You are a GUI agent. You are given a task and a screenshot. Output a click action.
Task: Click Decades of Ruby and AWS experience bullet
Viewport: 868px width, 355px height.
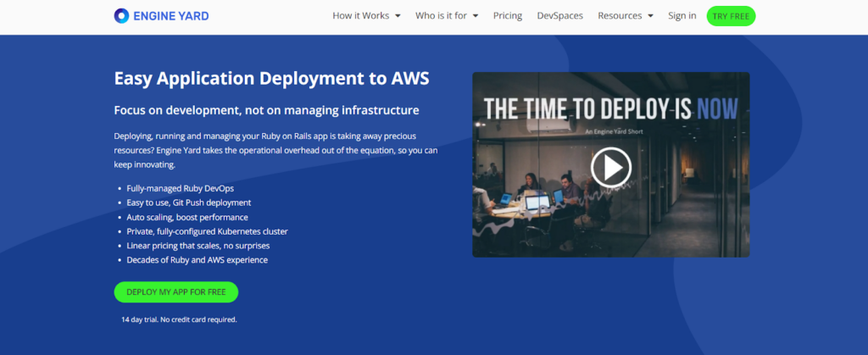tap(197, 260)
